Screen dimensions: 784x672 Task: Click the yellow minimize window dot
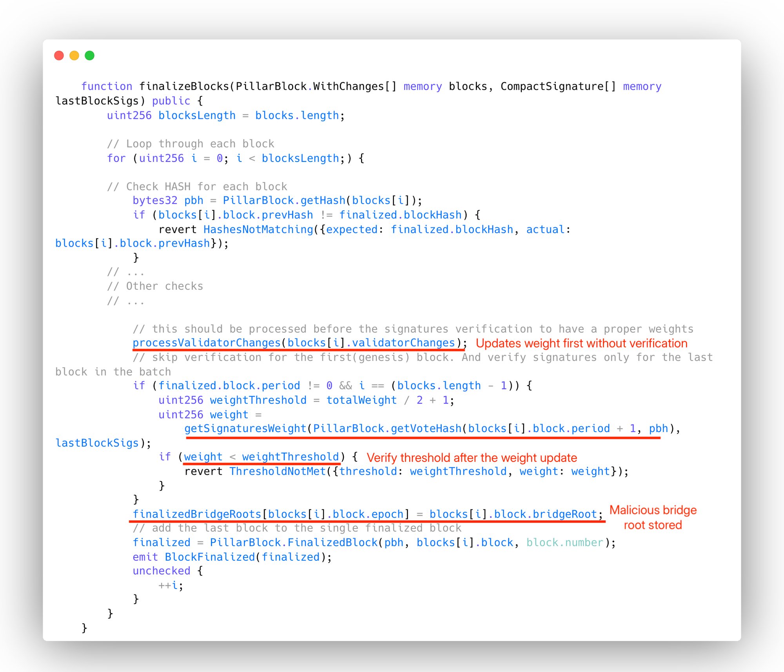tap(74, 55)
